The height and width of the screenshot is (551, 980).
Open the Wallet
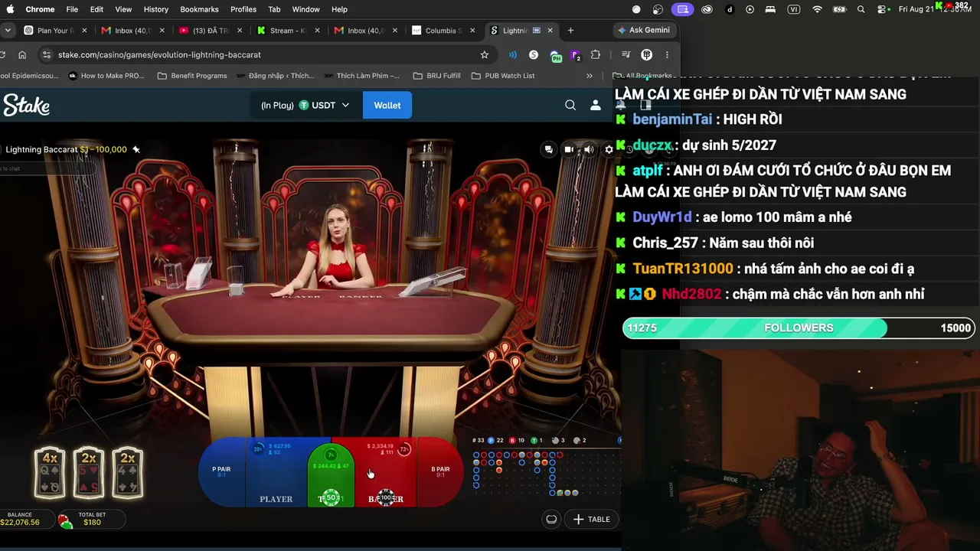pos(387,106)
